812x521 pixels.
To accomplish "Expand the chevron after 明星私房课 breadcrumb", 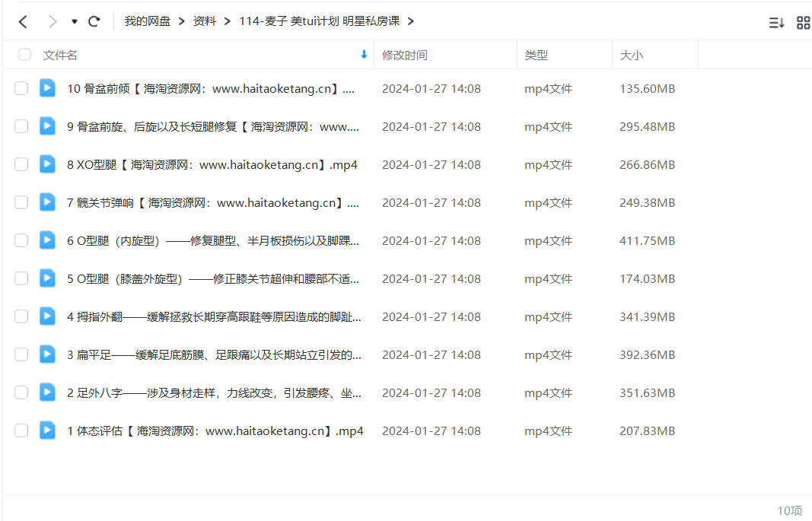I will coord(411,21).
